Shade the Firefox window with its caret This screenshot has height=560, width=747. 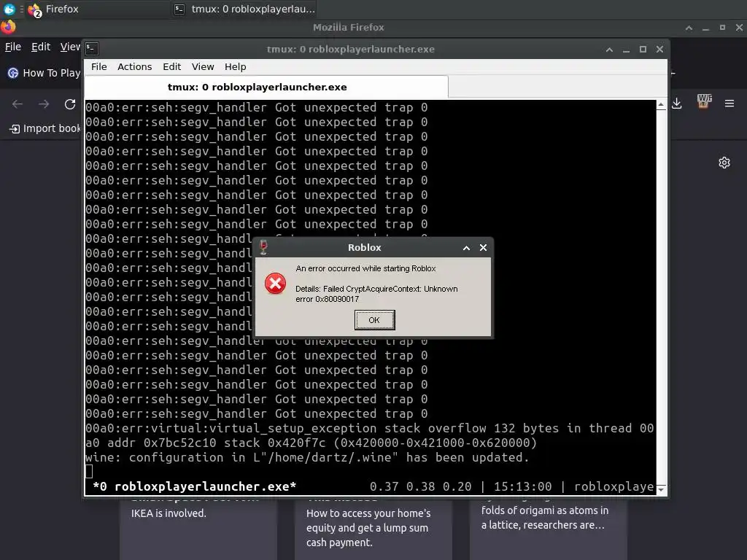(x=689, y=28)
